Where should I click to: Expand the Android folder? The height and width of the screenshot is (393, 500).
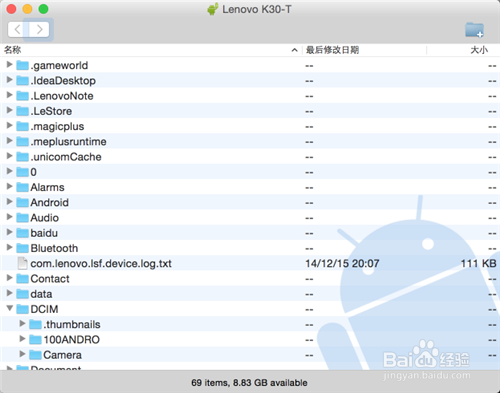tap(10, 202)
